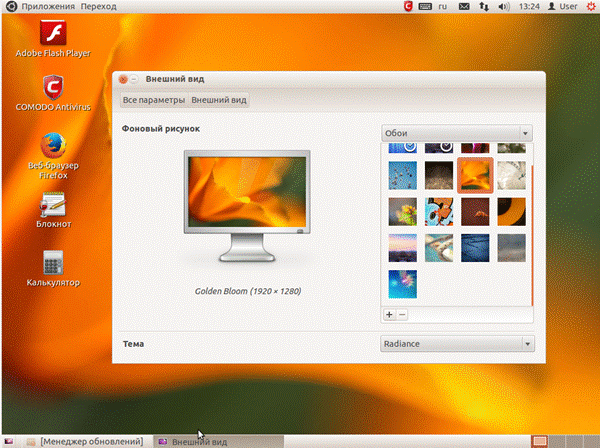This screenshot has width=600, height=448.
Task: Open the Приложения menu
Action: coord(48,7)
